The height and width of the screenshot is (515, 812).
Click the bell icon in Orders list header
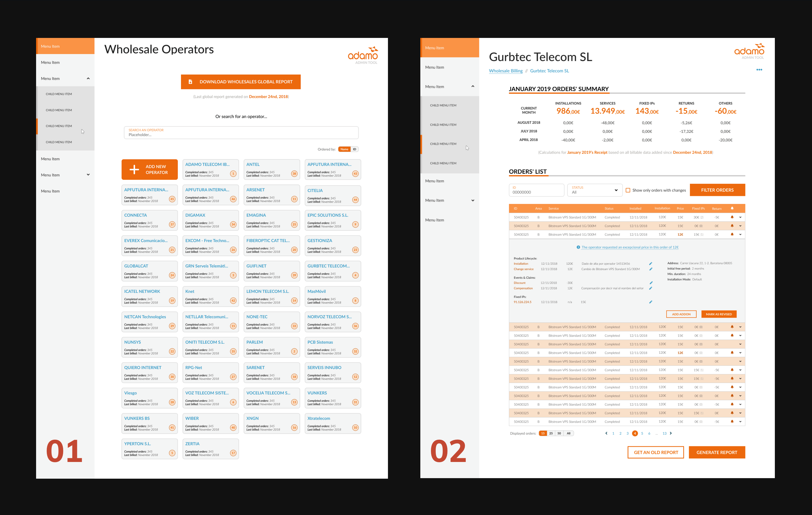pos(732,208)
